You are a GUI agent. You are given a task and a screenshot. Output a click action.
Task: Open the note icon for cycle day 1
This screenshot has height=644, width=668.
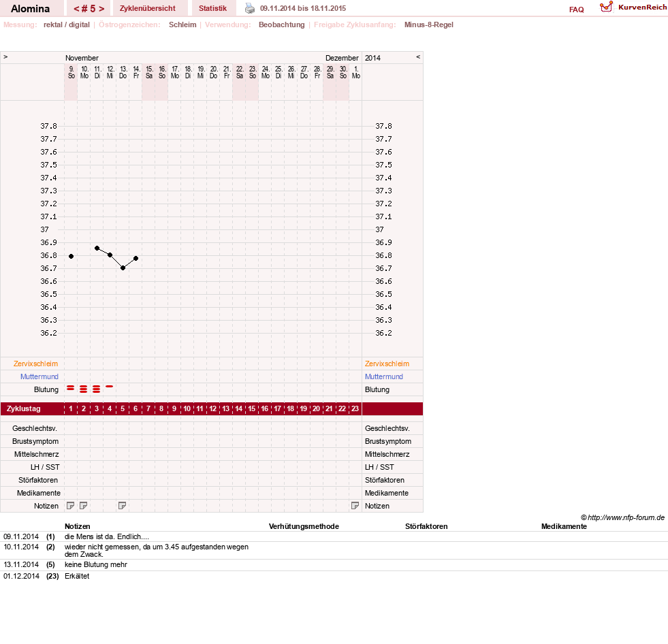click(71, 506)
